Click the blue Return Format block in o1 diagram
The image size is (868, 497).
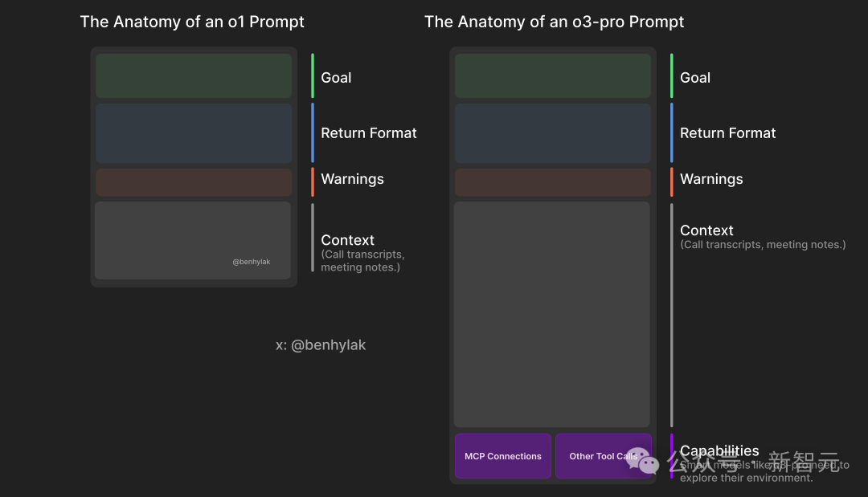[x=194, y=133]
